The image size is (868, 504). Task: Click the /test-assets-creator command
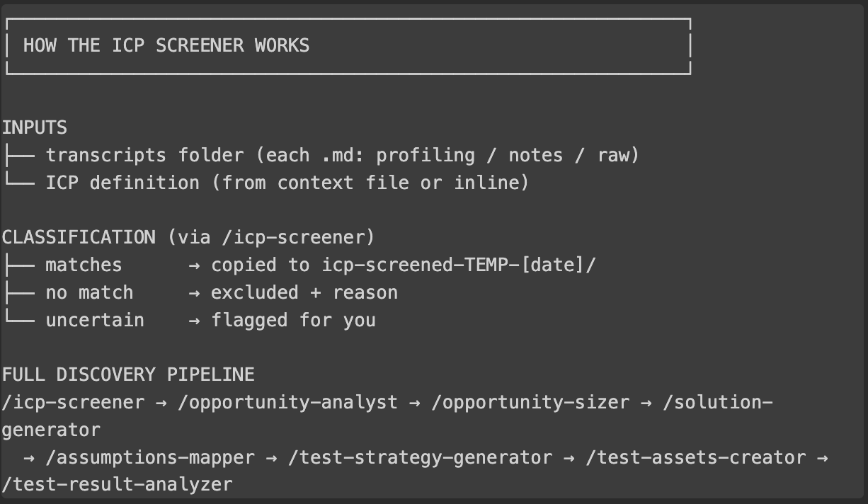click(695, 457)
